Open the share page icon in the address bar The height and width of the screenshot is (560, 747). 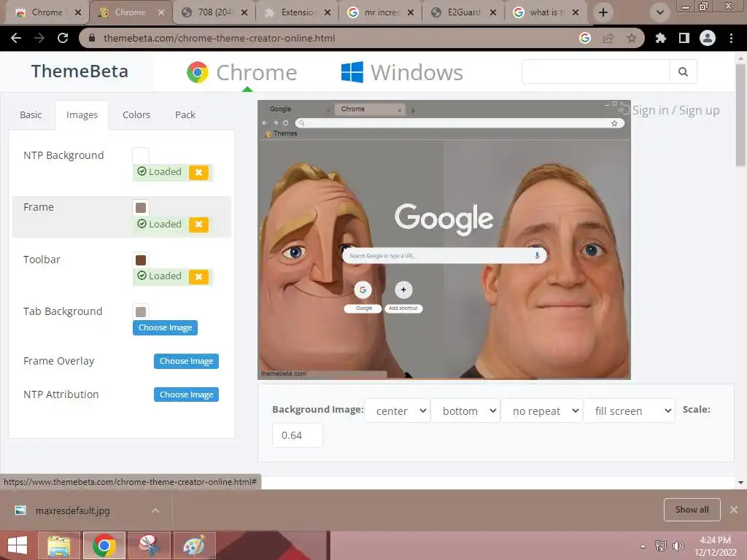[608, 38]
